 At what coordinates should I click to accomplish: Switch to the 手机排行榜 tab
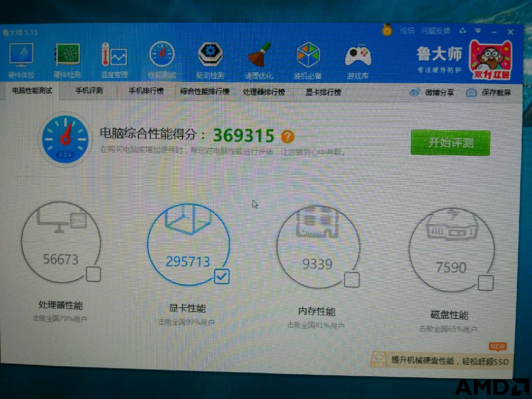click(x=146, y=91)
